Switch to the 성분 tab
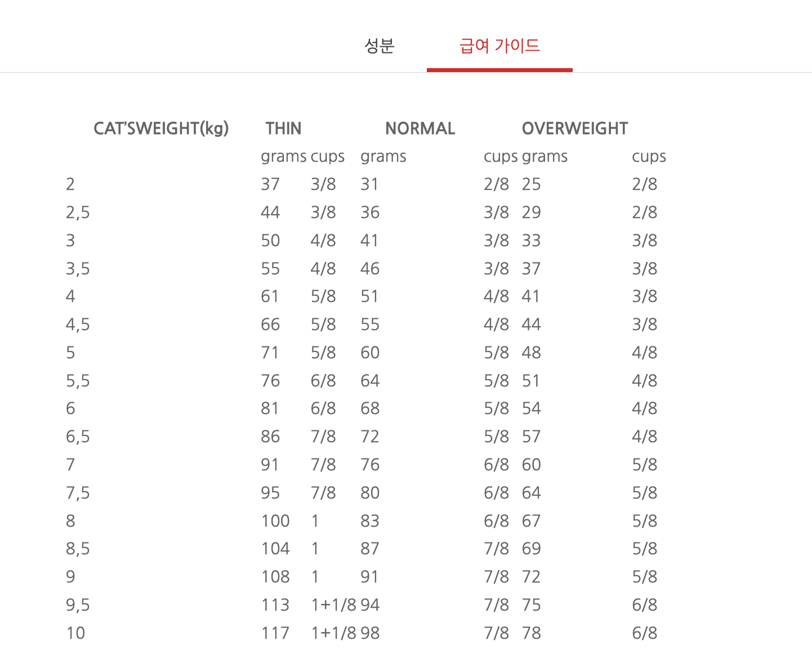The width and height of the screenshot is (812, 650). pyautogui.click(x=379, y=46)
